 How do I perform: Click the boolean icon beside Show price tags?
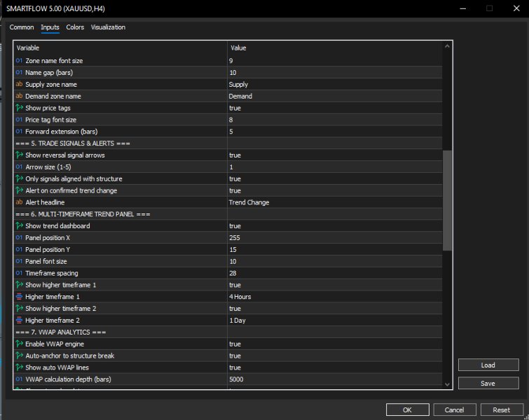19,108
